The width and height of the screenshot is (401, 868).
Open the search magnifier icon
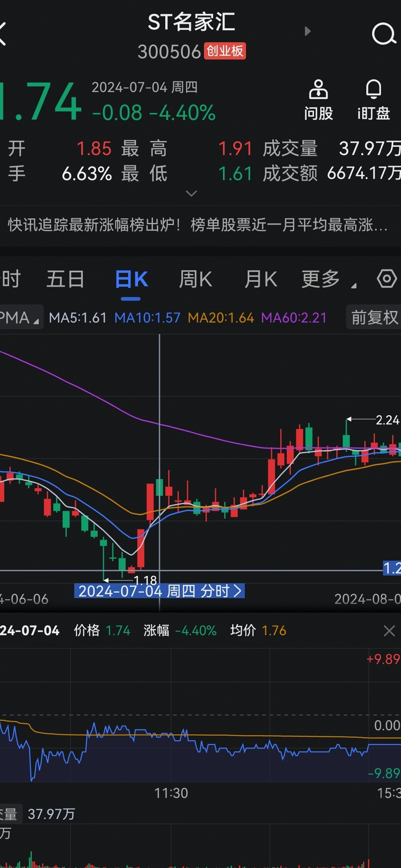(384, 34)
